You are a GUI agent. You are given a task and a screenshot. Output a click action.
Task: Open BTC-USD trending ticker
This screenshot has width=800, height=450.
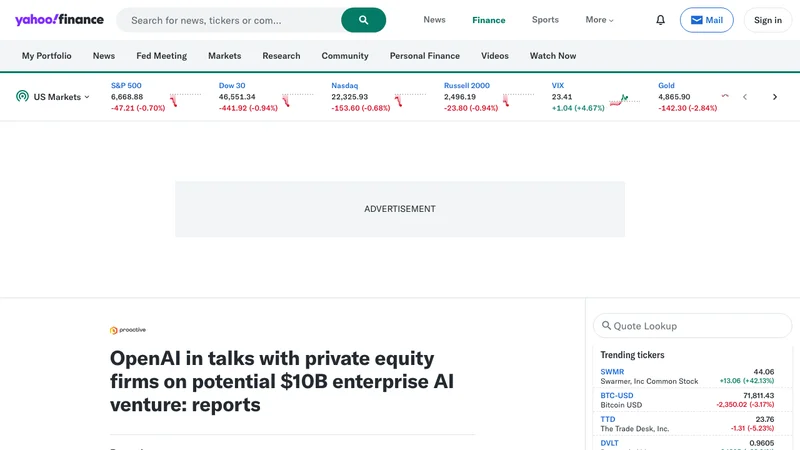[x=617, y=395]
